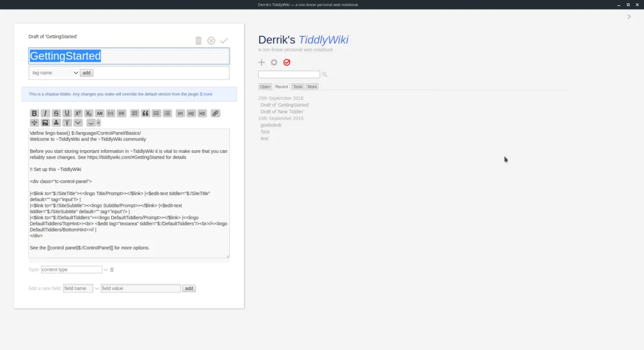Click the field name input
The image size is (644, 350).
click(78, 288)
